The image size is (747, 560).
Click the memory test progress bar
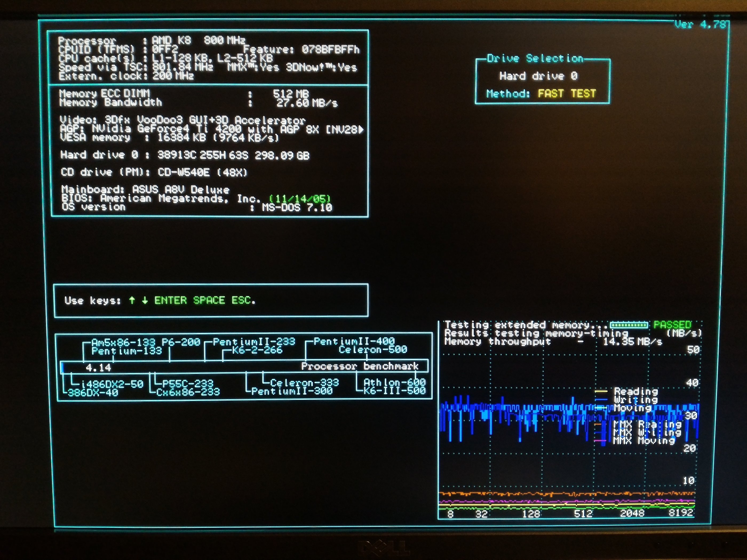pos(629,325)
